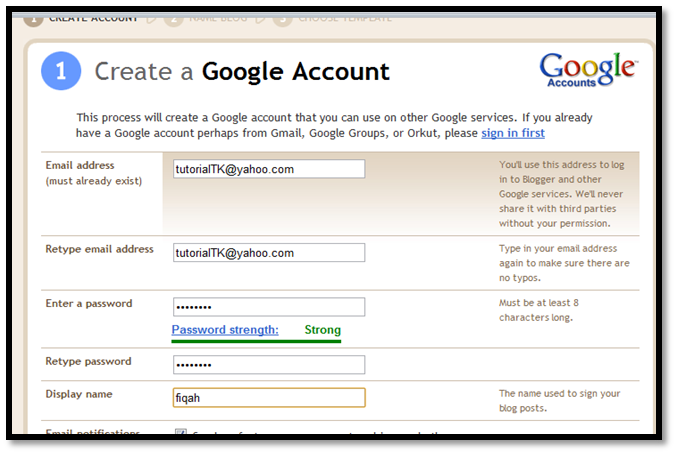Click 'Must be at least 8 characters long' hint

click(x=538, y=310)
